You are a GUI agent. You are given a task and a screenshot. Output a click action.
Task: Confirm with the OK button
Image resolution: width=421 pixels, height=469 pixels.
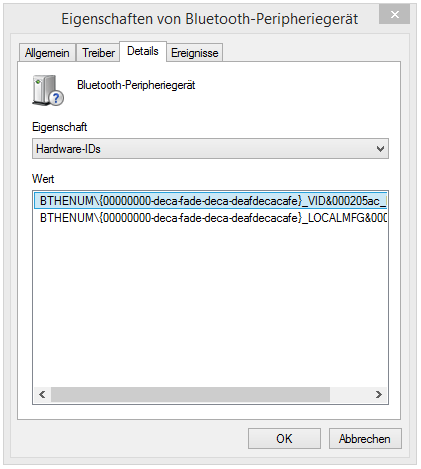pos(284,439)
